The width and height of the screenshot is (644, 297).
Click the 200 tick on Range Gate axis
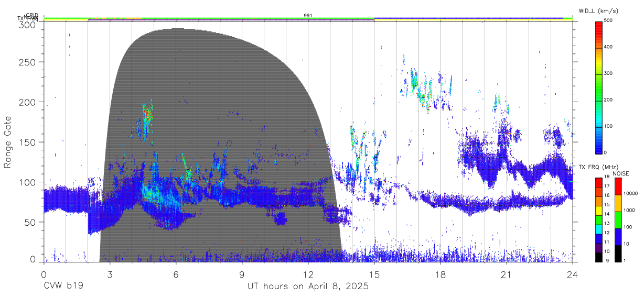(28, 102)
